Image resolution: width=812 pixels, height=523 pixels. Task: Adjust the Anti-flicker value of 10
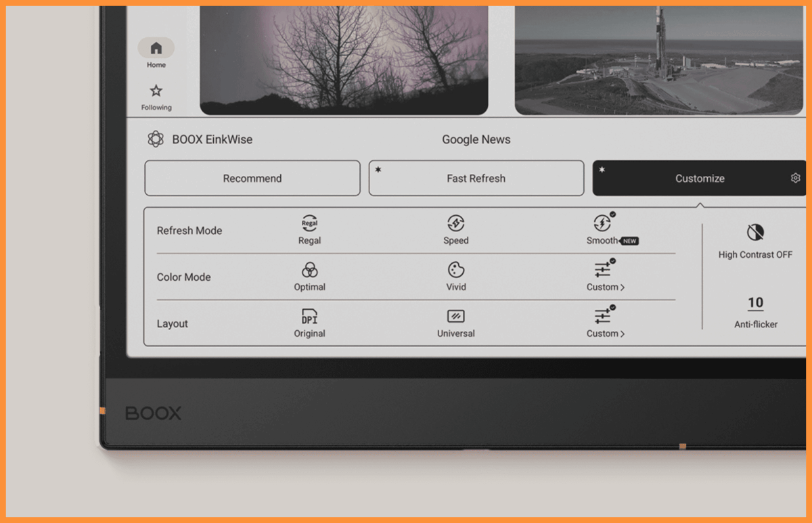point(754,302)
